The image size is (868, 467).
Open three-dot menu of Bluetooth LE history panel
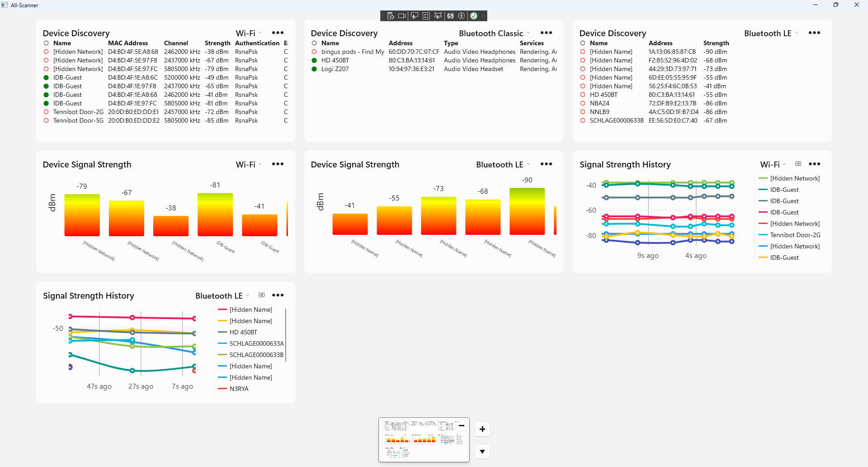pos(278,295)
